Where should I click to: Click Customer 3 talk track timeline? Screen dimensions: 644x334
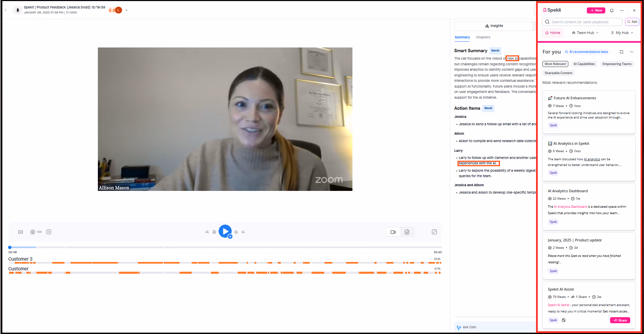[225, 263]
